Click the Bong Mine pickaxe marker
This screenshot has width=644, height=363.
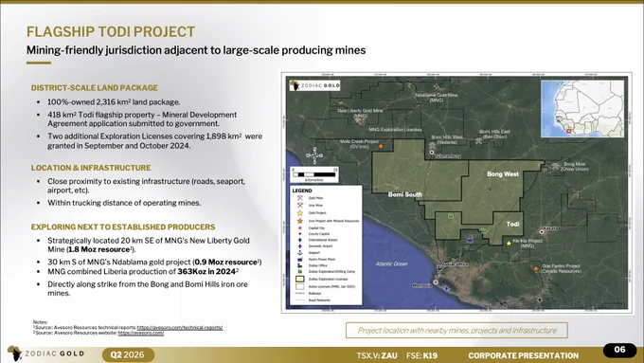click(556, 166)
